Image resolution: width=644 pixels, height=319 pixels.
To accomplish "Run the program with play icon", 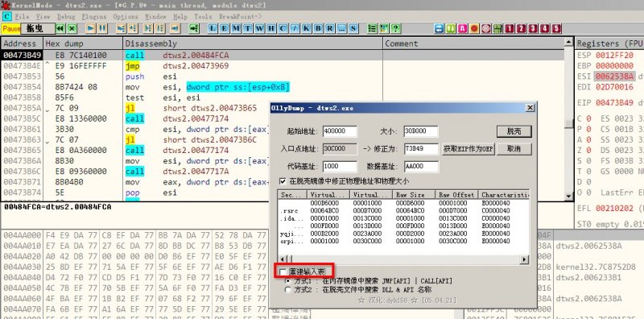I will [x=91, y=28].
